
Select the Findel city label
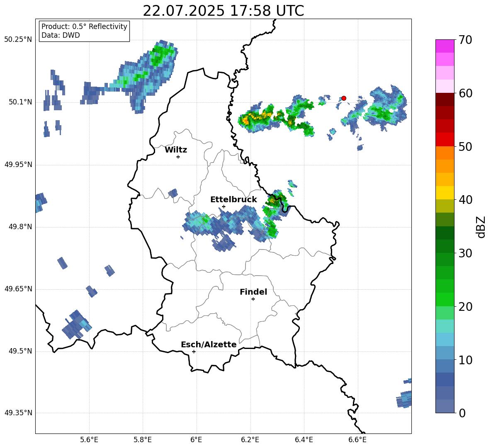253,292
